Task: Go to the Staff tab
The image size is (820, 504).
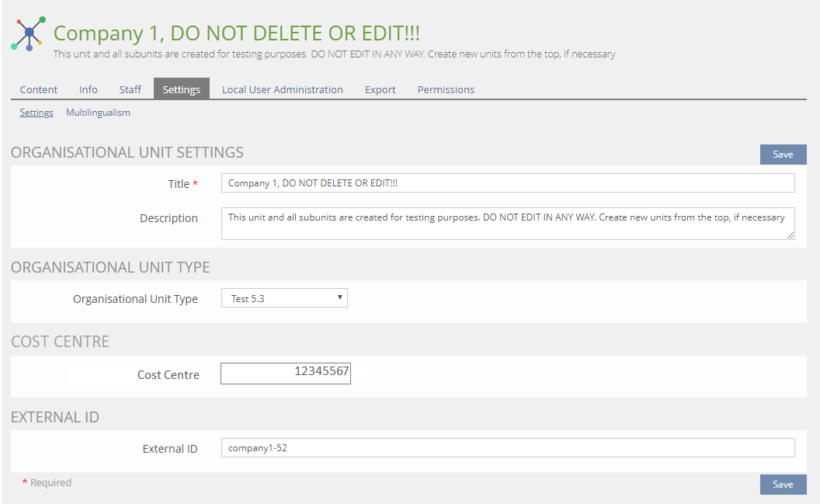Action: click(x=130, y=89)
